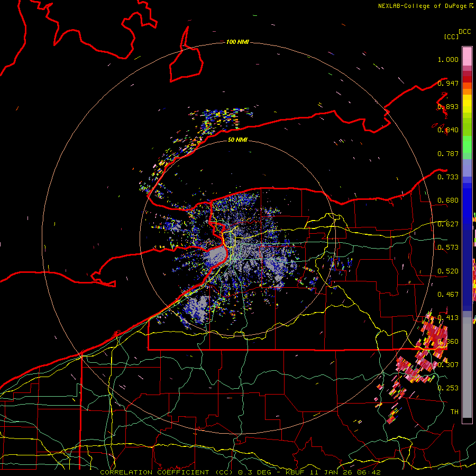Select the 0.840 scale value

point(448,130)
